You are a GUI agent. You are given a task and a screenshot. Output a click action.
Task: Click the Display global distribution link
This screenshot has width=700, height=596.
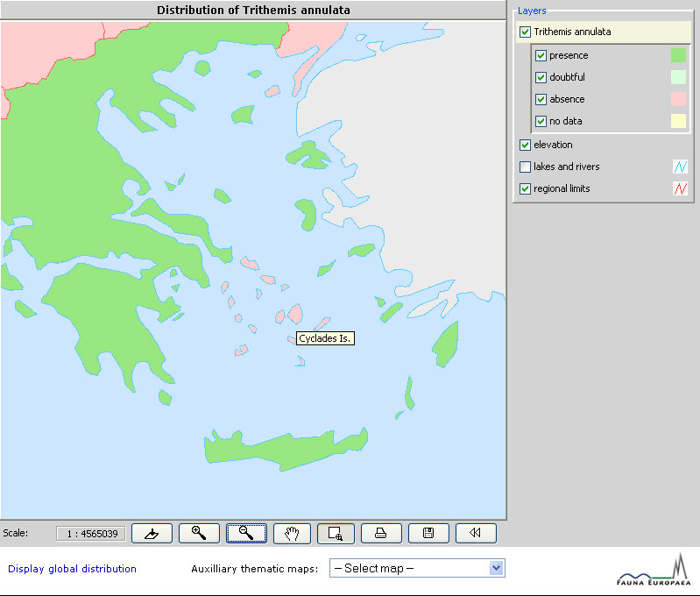(73, 569)
